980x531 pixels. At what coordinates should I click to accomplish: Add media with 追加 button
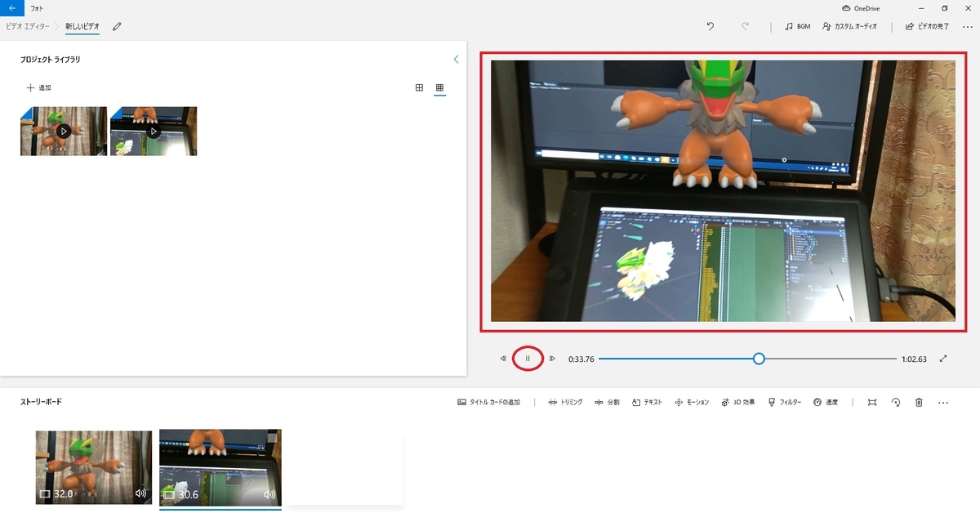click(39, 87)
